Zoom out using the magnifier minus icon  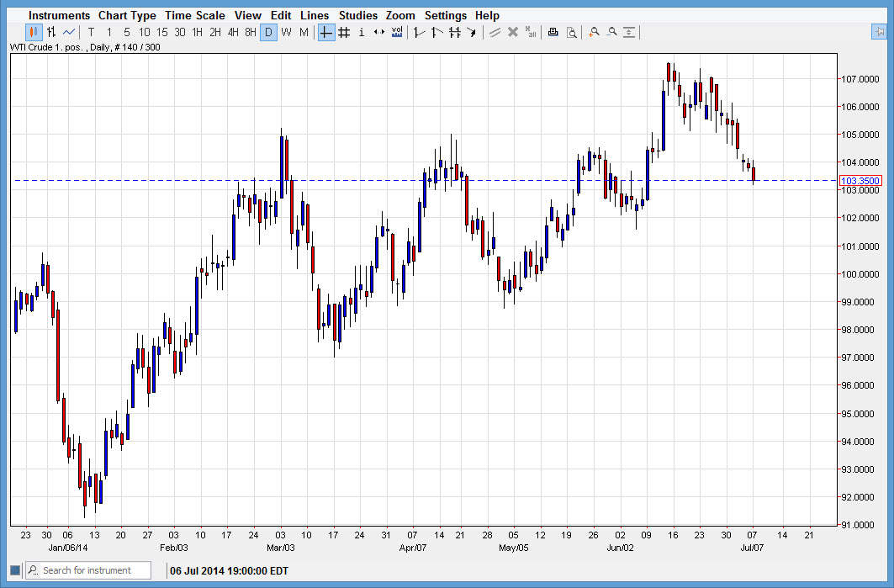[x=611, y=32]
